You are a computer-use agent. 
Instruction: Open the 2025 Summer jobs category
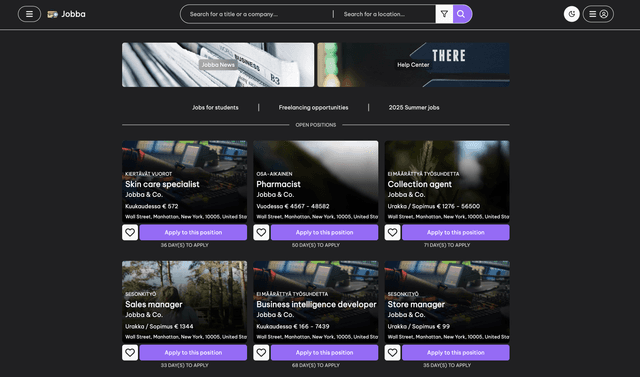coord(414,108)
